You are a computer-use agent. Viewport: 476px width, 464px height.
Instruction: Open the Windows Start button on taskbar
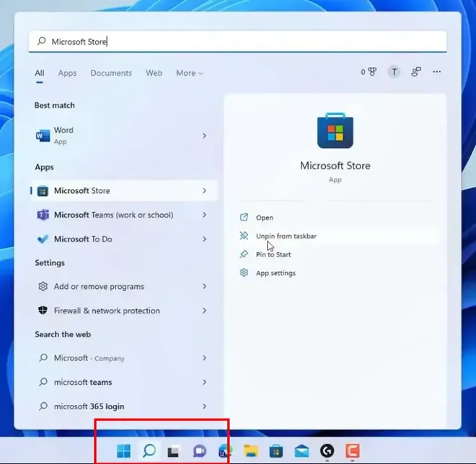point(123,451)
